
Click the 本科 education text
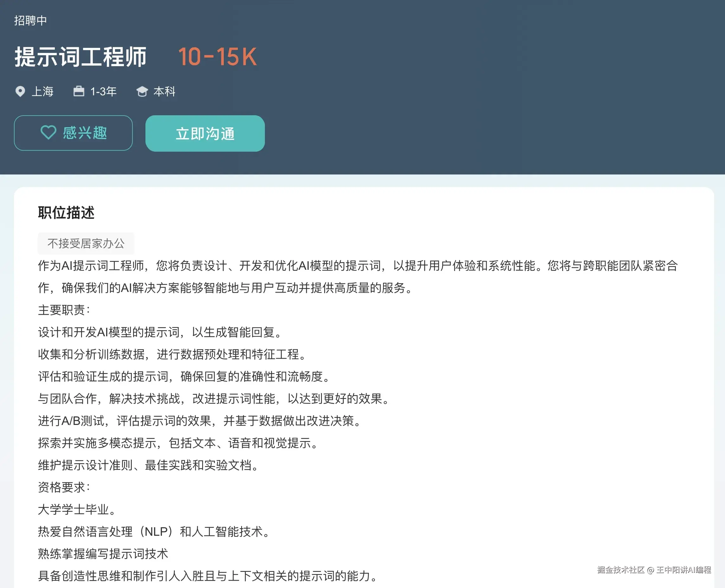(x=164, y=92)
